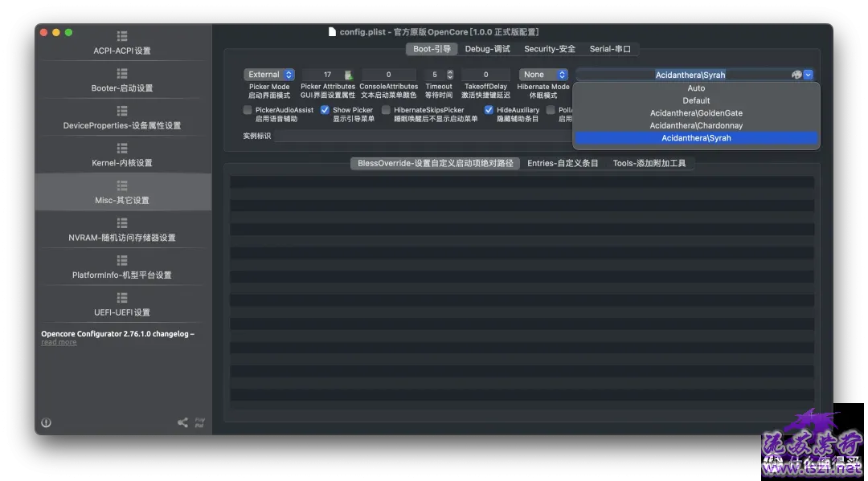Choose Default from the picker variant list
This screenshot has width=868, height=481.
[696, 100]
